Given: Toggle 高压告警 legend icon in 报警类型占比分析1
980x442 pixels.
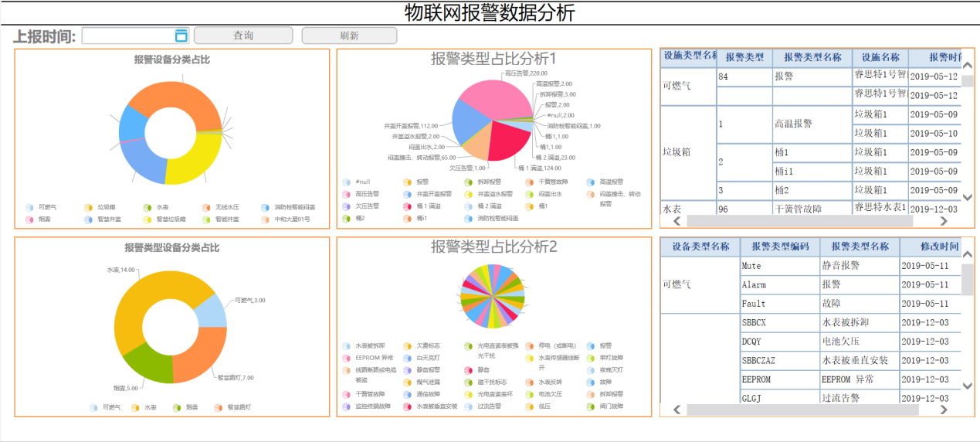Looking at the screenshot, I should coord(346,195).
